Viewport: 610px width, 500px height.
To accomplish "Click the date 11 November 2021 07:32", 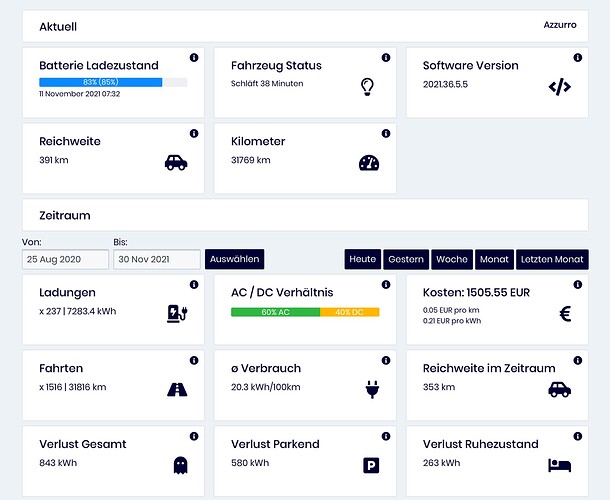I will (80, 94).
